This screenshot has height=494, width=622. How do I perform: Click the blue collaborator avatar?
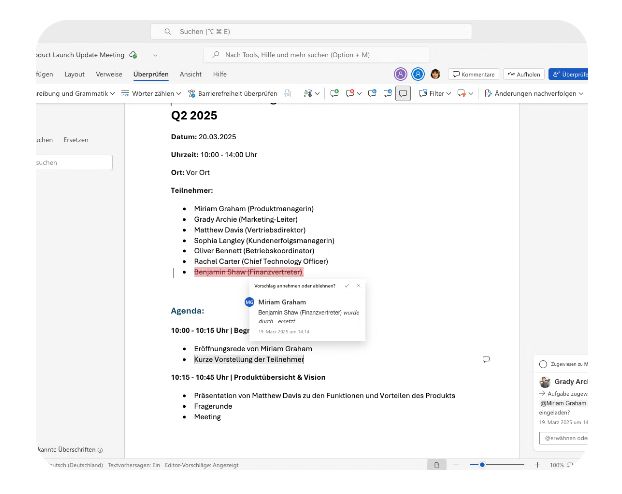[x=418, y=74]
